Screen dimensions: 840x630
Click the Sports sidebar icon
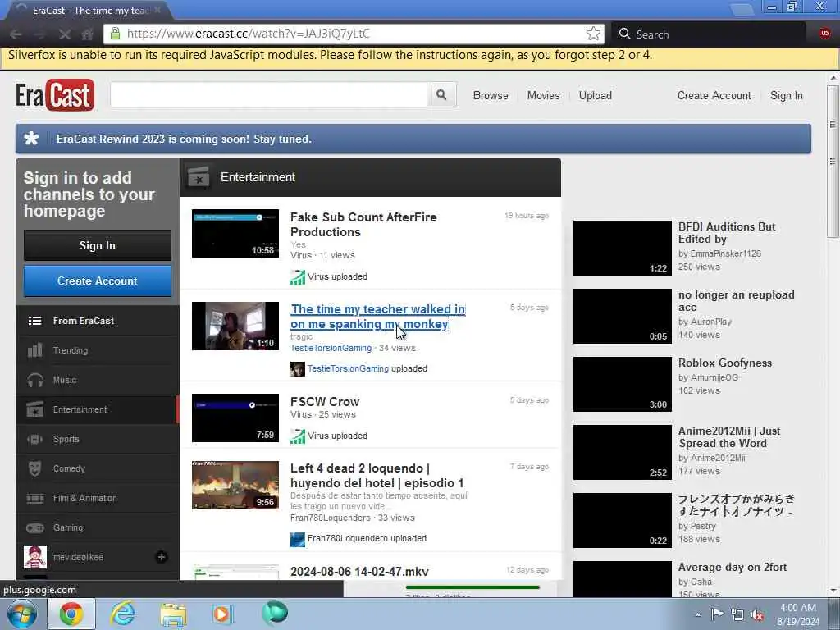(34, 440)
